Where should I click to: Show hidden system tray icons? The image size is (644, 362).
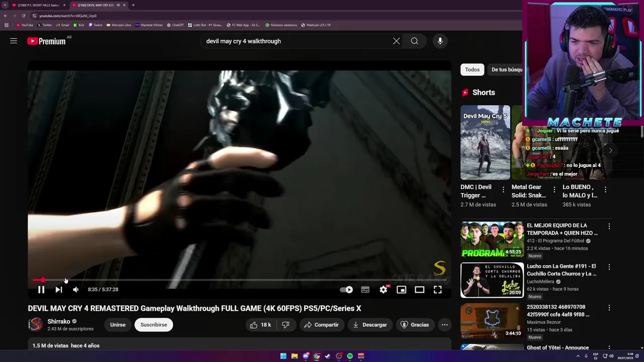[x=578, y=356]
